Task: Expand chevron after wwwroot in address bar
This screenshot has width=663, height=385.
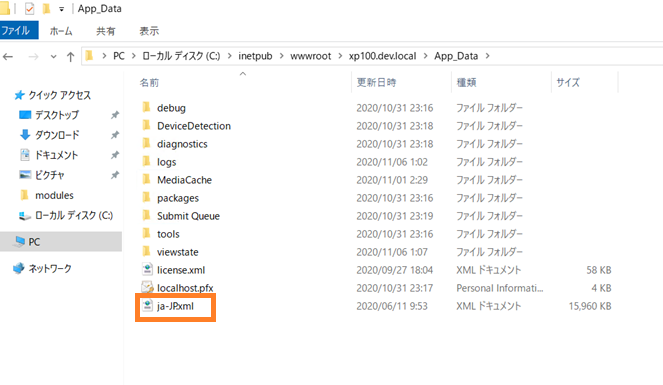Action: [x=340, y=56]
